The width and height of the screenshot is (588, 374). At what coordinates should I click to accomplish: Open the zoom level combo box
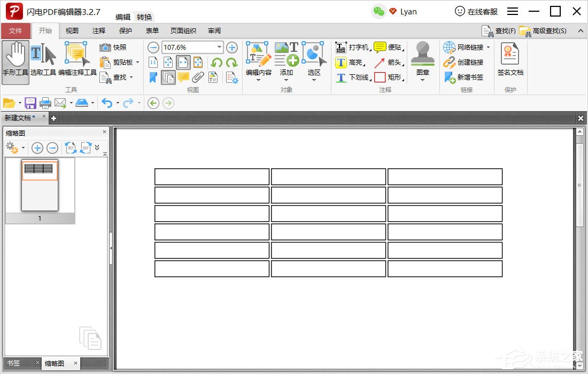(x=193, y=47)
